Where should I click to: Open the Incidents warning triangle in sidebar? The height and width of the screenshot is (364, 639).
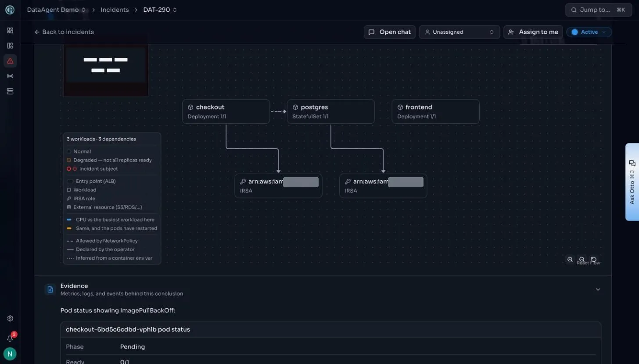[x=10, y=61]
